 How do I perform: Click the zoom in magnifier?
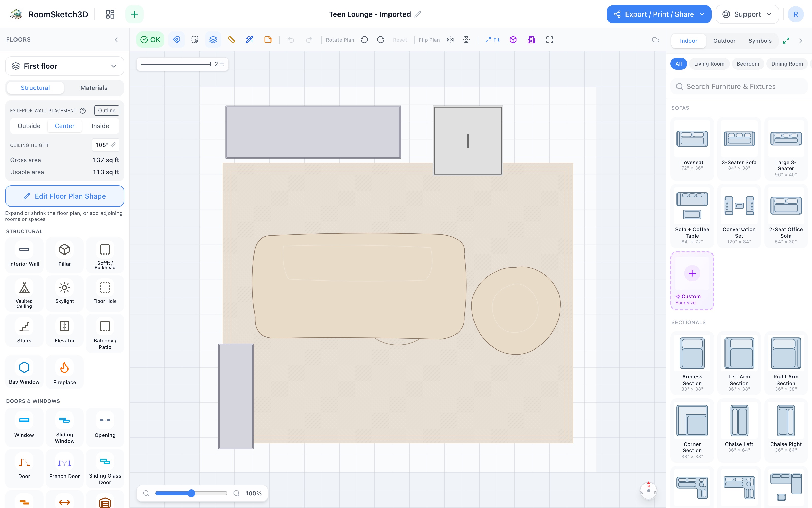[x=236, y=493]
